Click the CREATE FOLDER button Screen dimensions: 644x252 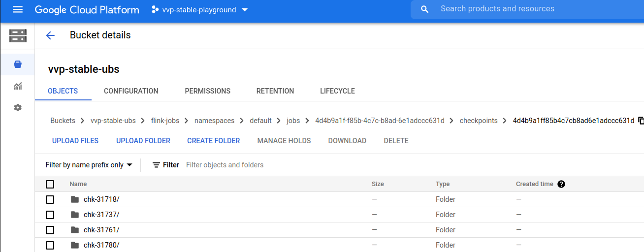pyautogui.click(x=214, y=141)
